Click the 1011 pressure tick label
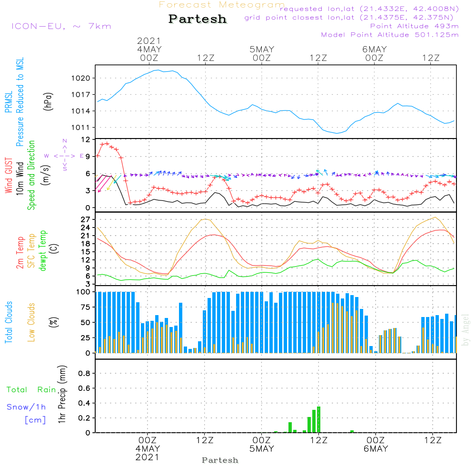The height and width of the screenshot is (476, 476). 80,128
